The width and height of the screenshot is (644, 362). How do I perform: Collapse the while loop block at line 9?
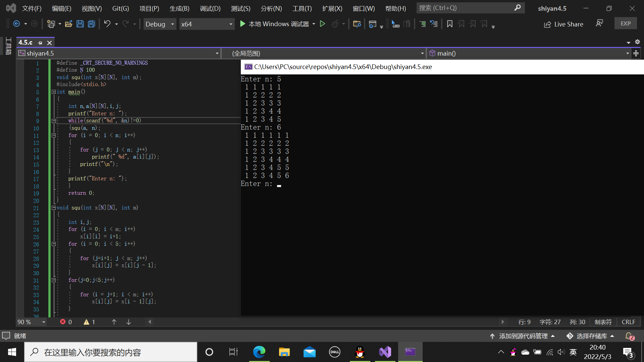54,121
